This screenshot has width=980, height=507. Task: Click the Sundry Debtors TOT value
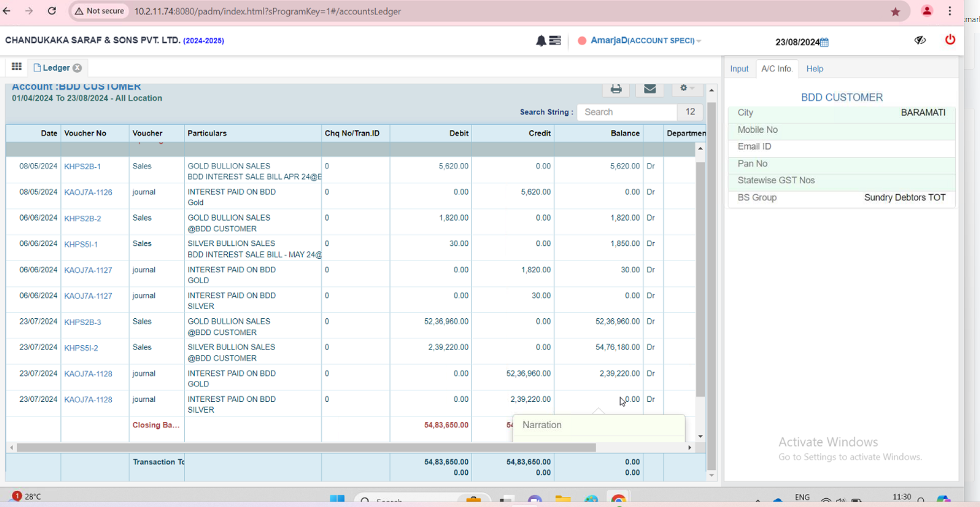point(904,198)
